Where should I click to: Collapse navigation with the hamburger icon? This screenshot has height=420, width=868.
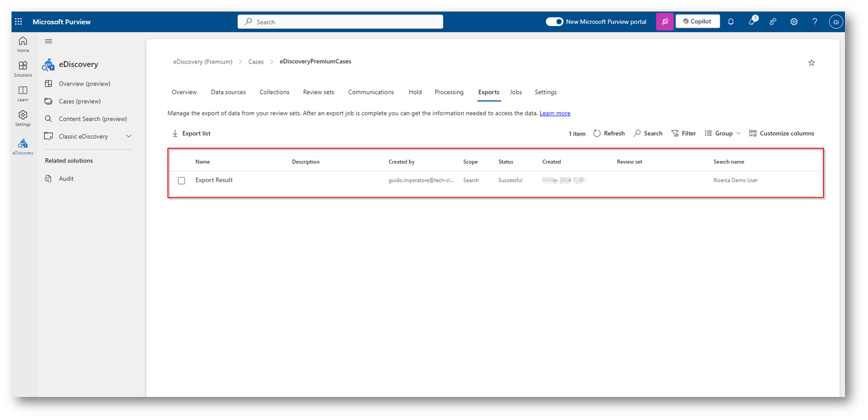pos(48,41)
